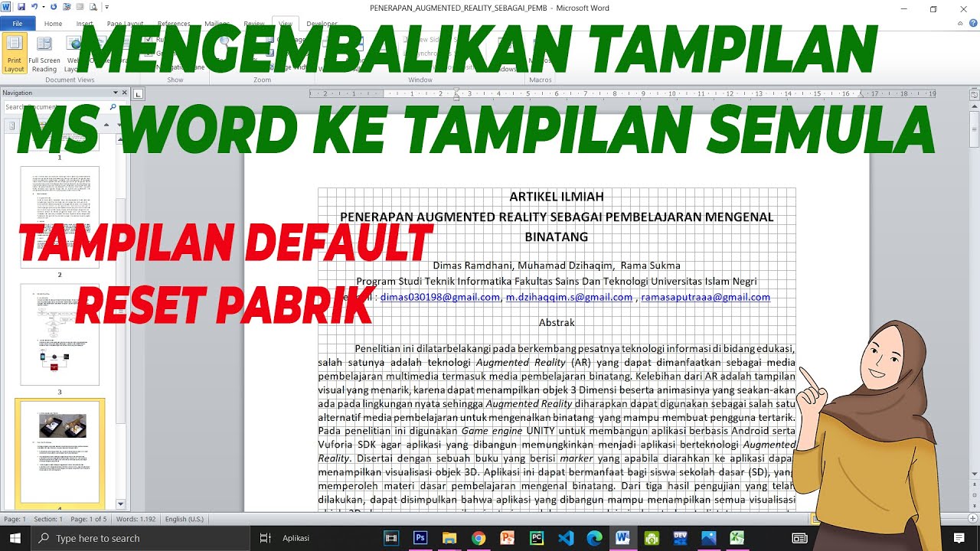
Task: Switch to the Developer ribbon tab
Action: 322,24
